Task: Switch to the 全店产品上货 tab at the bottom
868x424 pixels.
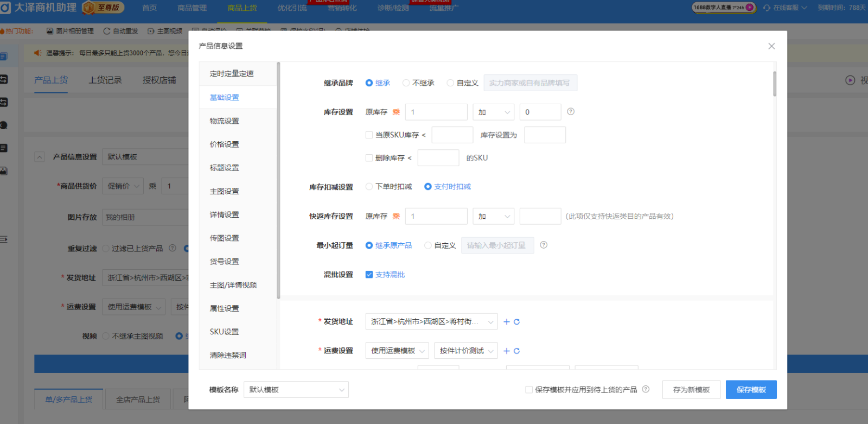Action: (x=138, y=399)
